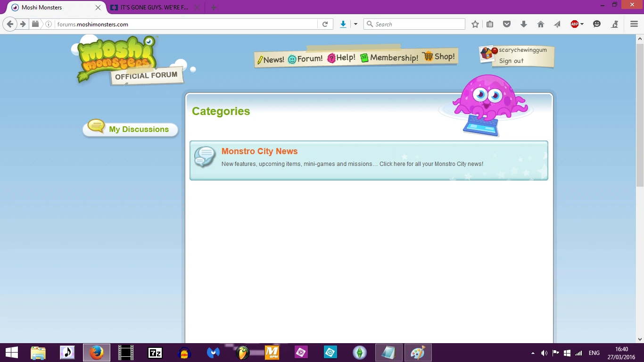Open Malwarebytes from the taskbar
Image resolution: width=644 pixels, height=362 pixels.
pos(214,353)
